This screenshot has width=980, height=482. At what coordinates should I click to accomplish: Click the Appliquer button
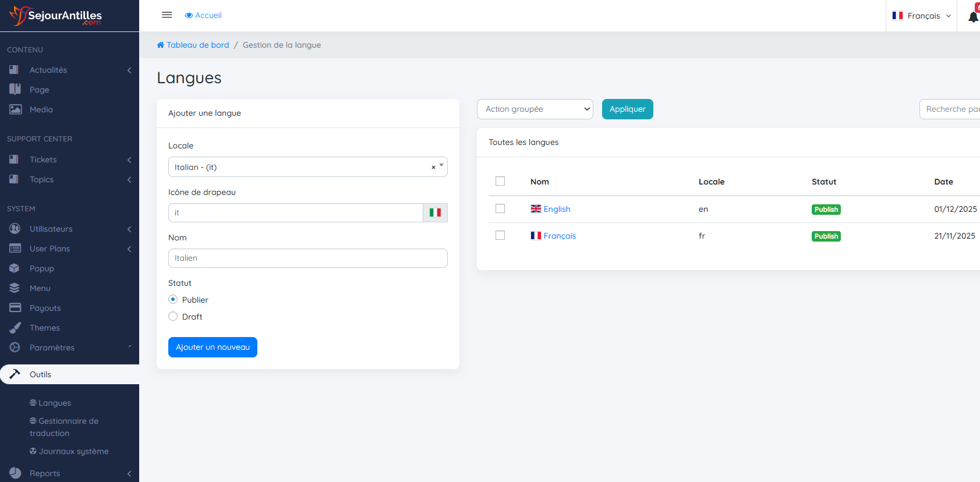(627, 109)
